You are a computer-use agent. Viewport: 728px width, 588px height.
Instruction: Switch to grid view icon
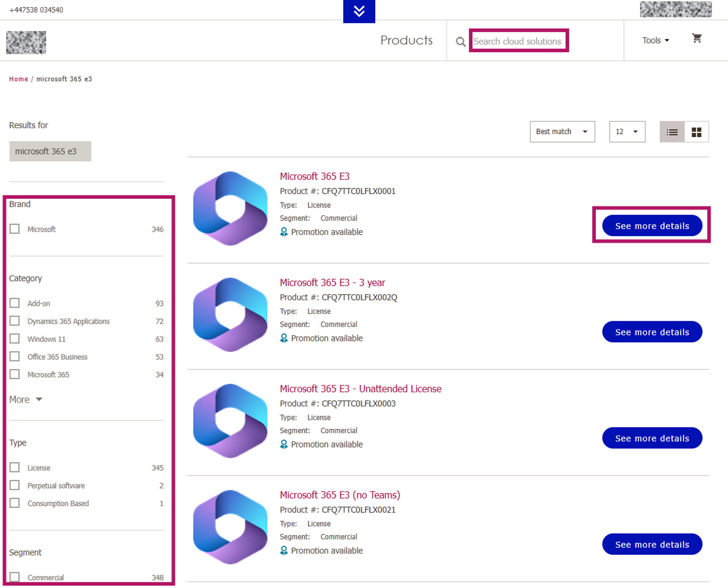coord(696,132)
